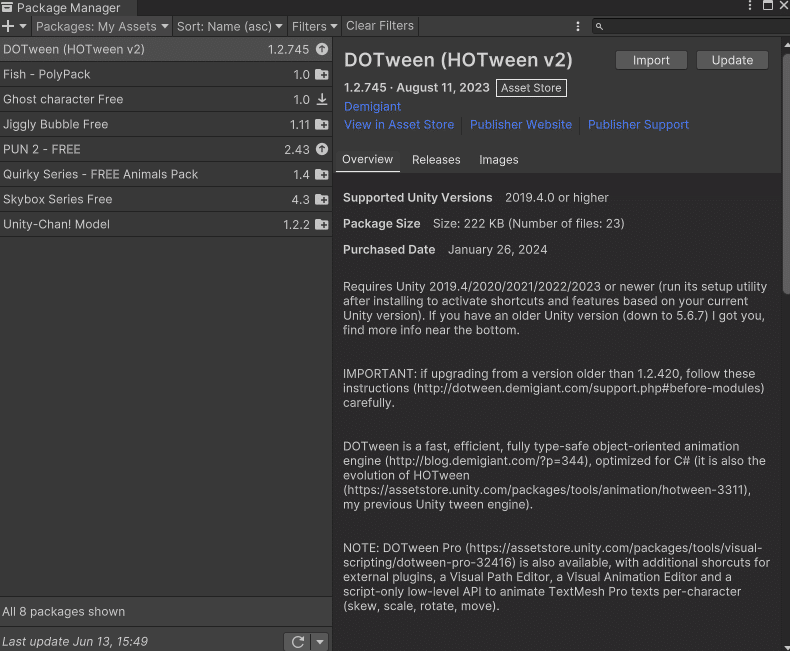
Task: Click the scroll-up arrow of details panel
Action: [786, 45]
